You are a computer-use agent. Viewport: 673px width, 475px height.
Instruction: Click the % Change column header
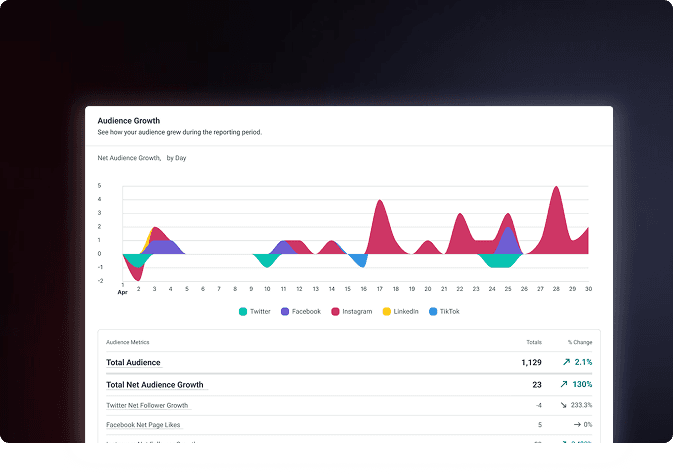(x=580, y=342)
